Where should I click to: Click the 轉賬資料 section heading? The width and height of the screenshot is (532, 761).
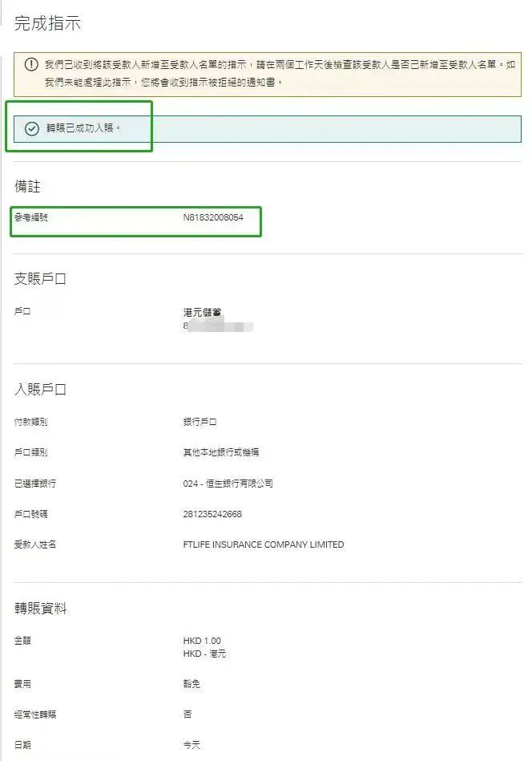pyautogui.click(x=40, y=608)
